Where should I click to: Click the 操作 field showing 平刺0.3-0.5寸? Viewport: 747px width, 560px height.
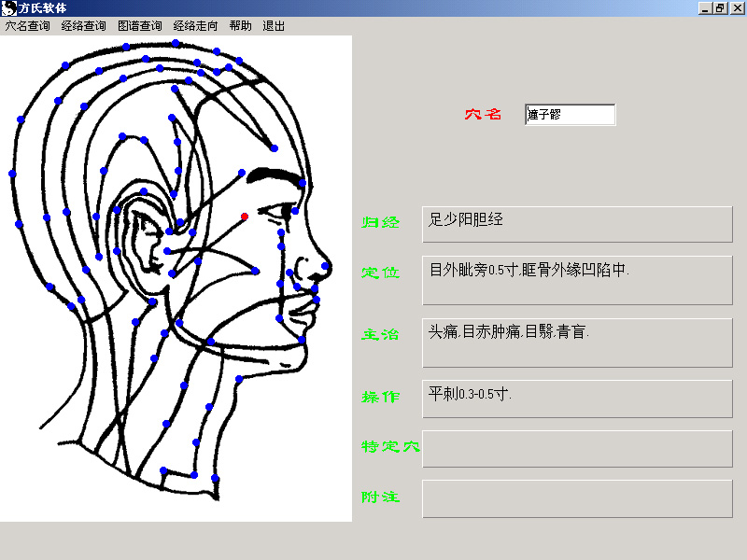click(x=577, y=399)
